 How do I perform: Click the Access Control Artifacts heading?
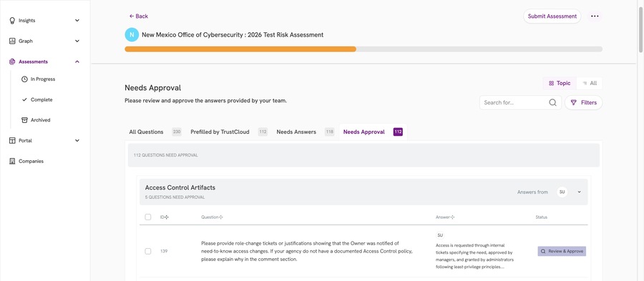pos(180,187)
